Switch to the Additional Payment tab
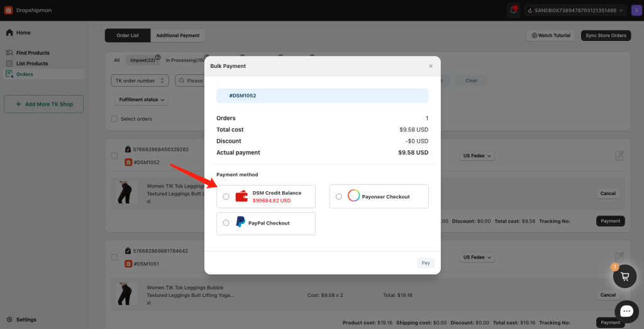The height and width of the screenshot is (329, 644). coord(178,36)
